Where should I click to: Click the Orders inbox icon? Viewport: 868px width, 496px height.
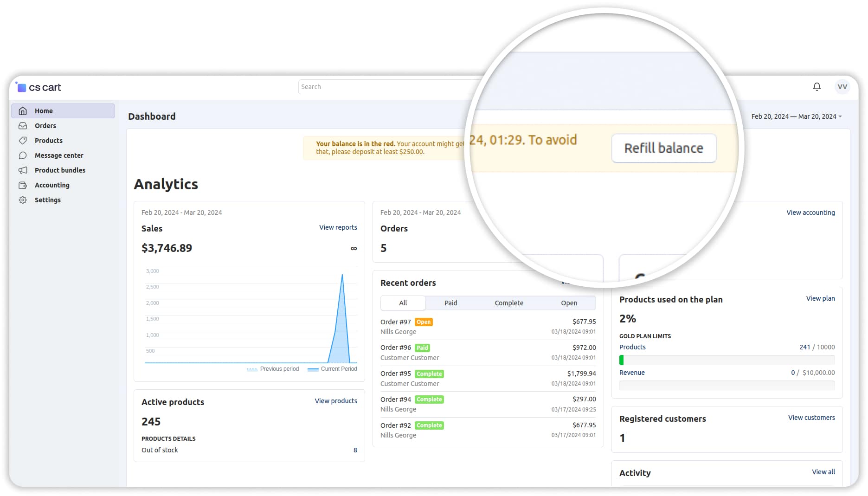(23, 126)
